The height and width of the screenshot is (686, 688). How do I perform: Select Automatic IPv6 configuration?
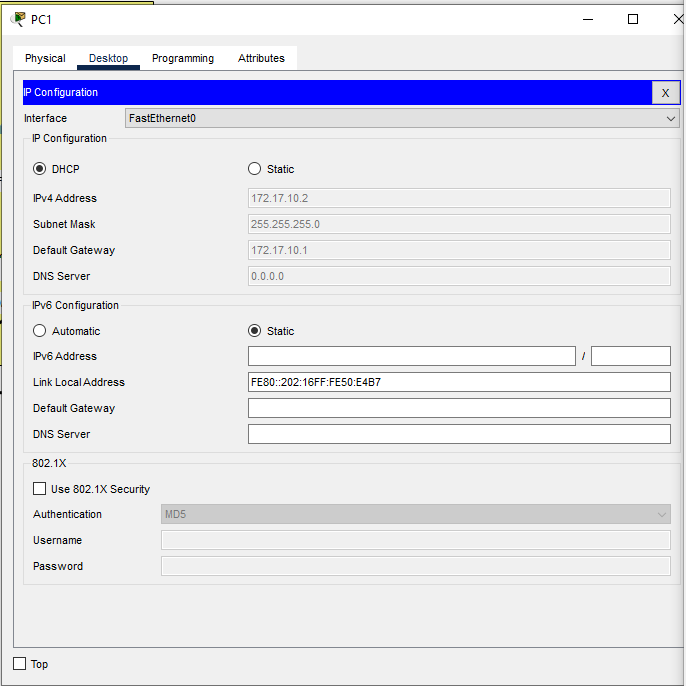pos(39,330)
